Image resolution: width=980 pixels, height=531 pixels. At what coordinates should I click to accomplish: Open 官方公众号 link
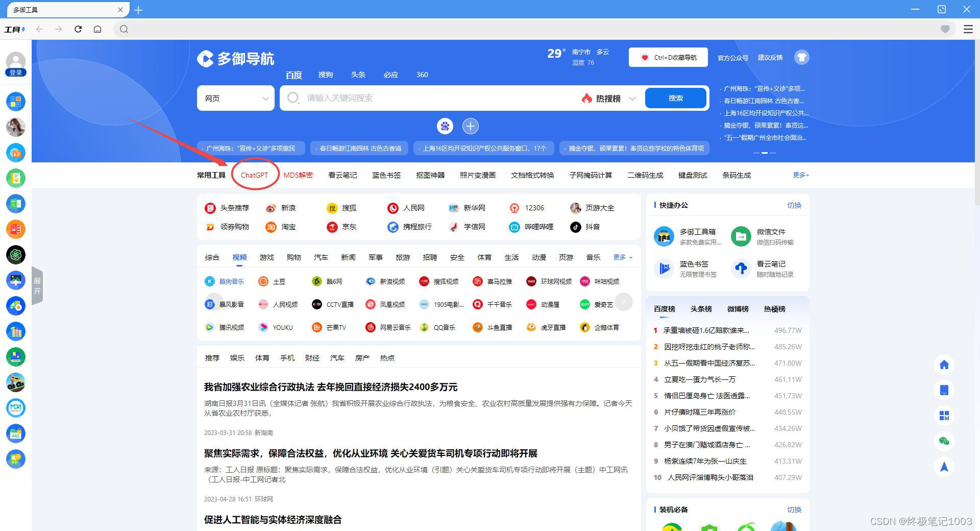coord(733,58)
